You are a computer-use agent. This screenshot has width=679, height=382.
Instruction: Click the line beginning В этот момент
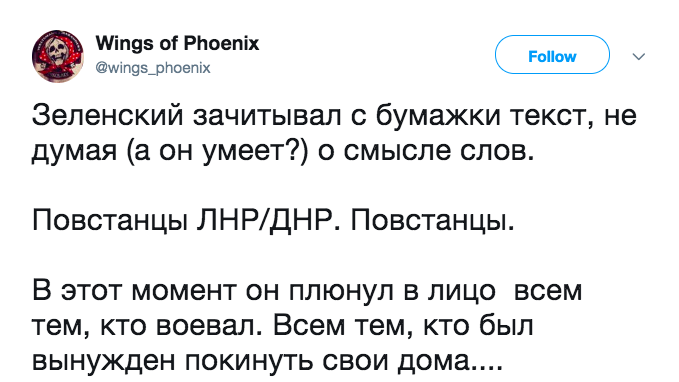pos(307,290)
